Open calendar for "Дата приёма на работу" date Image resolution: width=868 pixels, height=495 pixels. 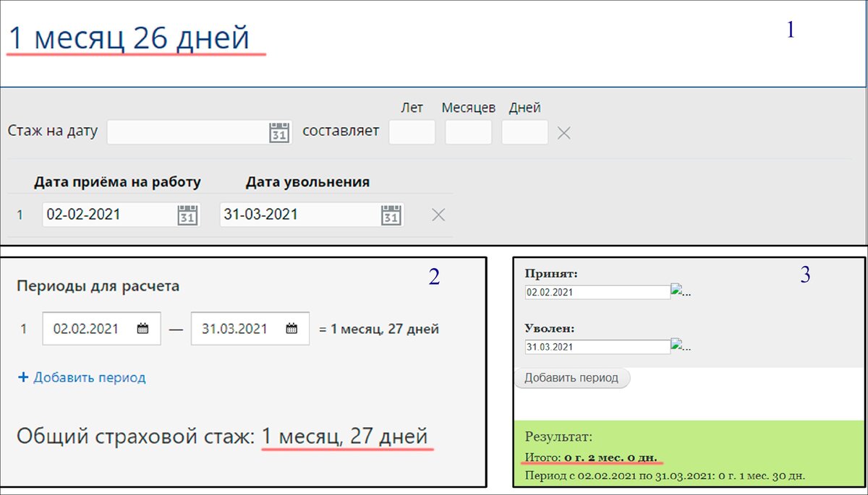click(187, 214)
